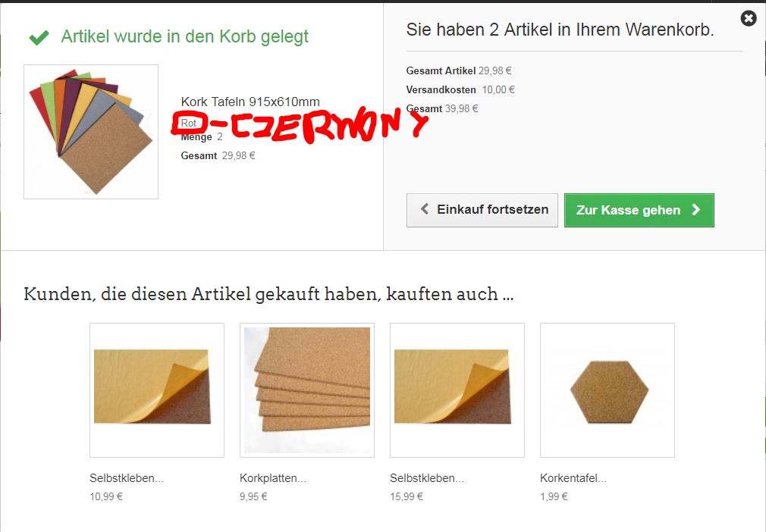This screenshot has height=532, width=766.
Task: Click the Rot color variant label
Action: click(189, 123)
